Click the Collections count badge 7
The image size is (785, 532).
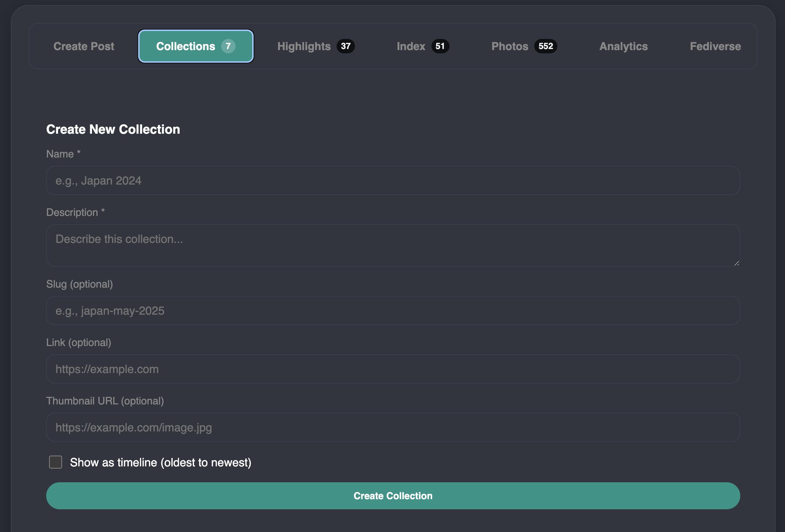tap(228, 46)
